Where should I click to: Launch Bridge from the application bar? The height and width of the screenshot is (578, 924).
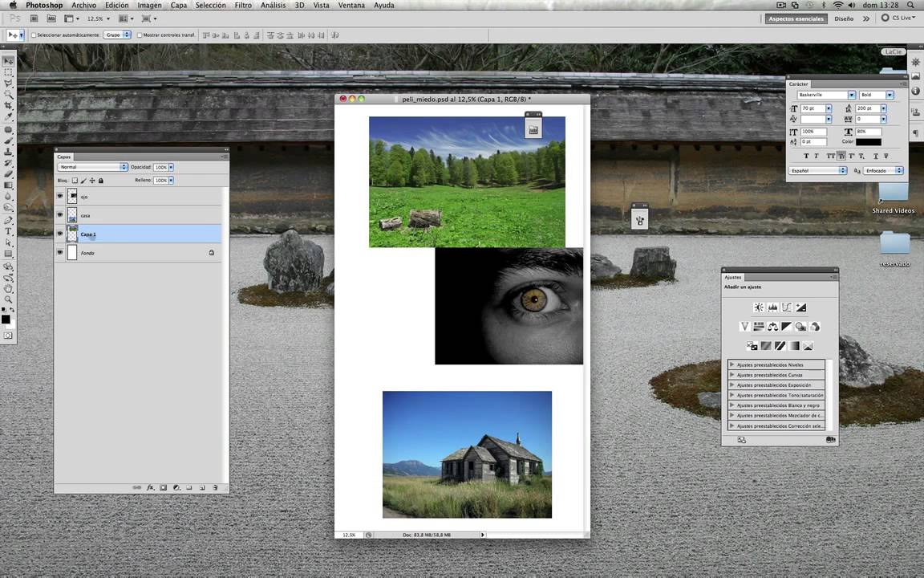click(34, 18)
